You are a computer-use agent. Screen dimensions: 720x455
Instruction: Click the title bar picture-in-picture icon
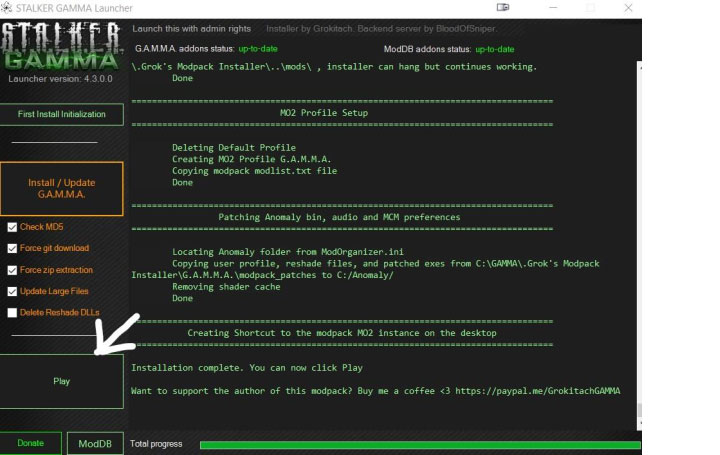502,8
